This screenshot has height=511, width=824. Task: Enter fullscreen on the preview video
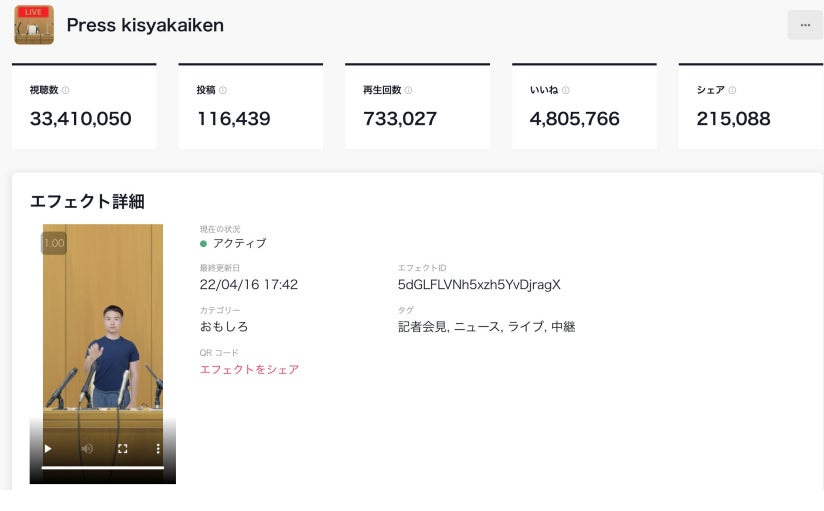coord(123,449)
